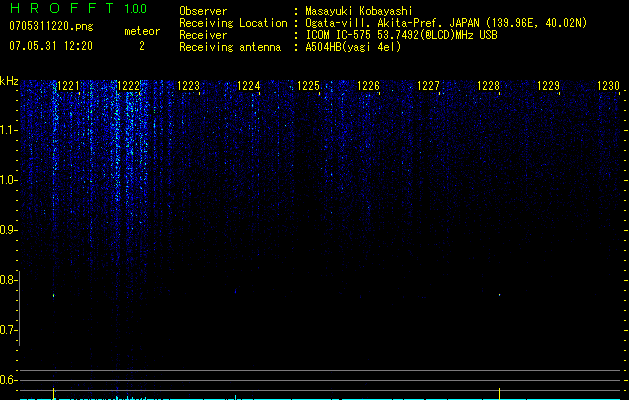Screen dimensions: 629x400
Task: Click the faint echo blip below 1224
Action: tap(235, 291)
